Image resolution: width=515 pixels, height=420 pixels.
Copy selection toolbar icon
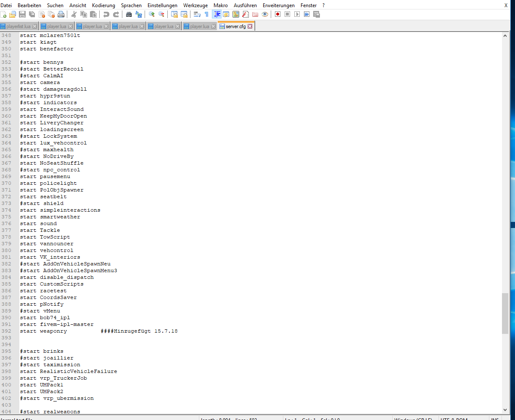[x=84, y=14]
